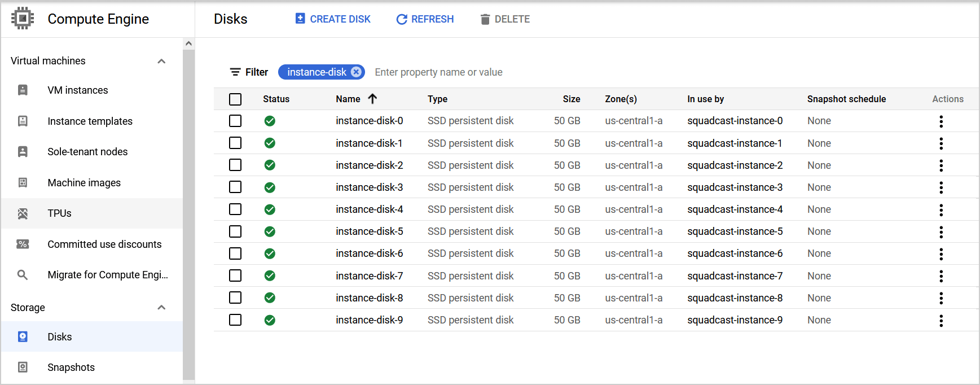980x385 pixels.
Task: Open three-dot menu for instance-disk-5
Action: tap(941, 232)
